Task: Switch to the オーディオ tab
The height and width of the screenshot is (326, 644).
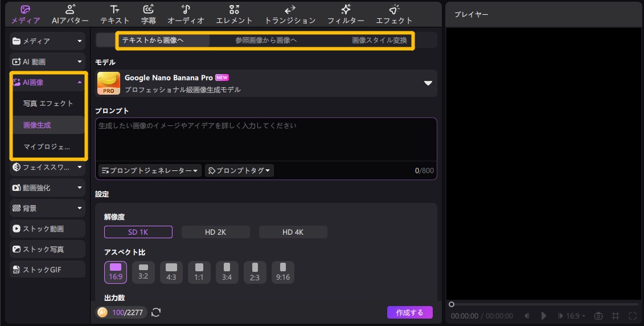Action: [186, 15]
